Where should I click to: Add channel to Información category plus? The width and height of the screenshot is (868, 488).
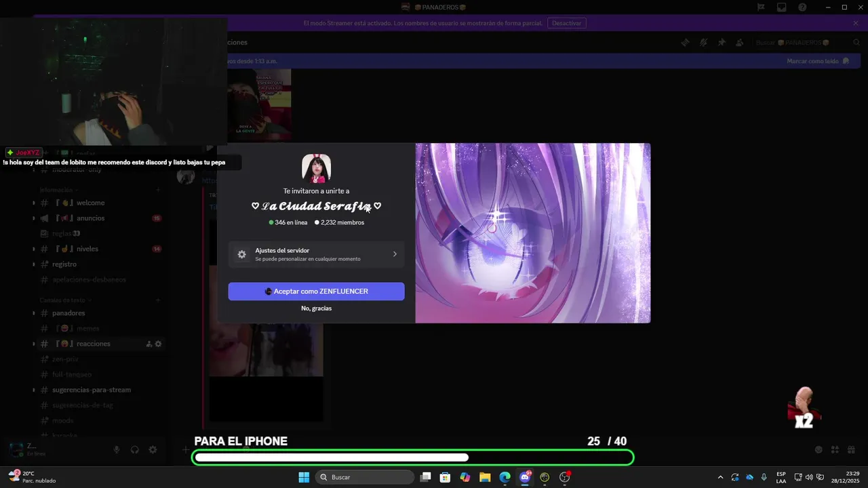pyautogui.click(x=158, y=190)
